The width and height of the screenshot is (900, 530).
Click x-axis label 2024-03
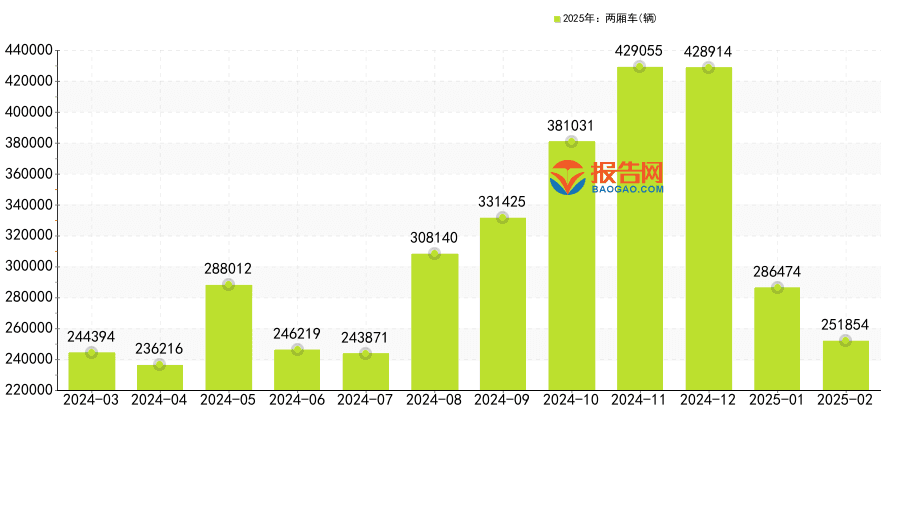[x=91, y=400]
